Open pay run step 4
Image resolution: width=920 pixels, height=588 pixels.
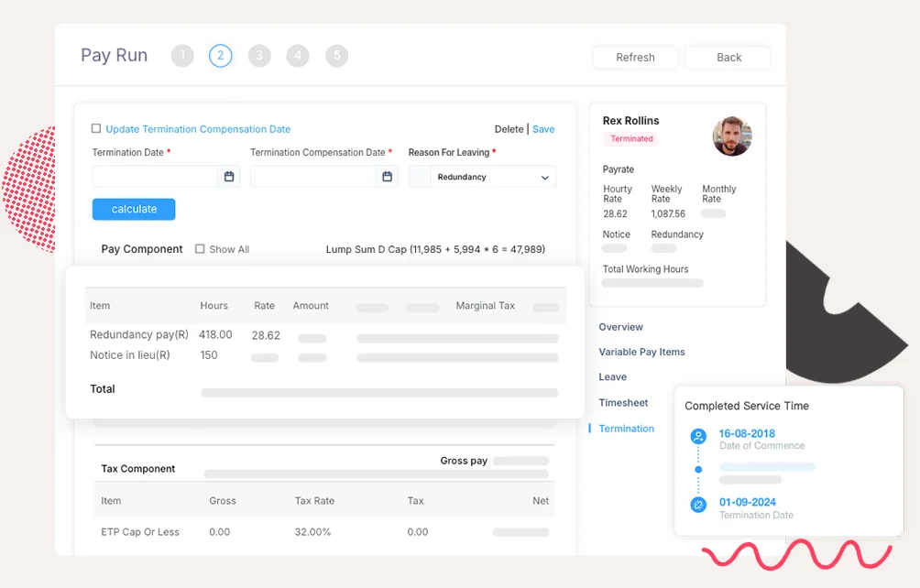tap(297, 56)
